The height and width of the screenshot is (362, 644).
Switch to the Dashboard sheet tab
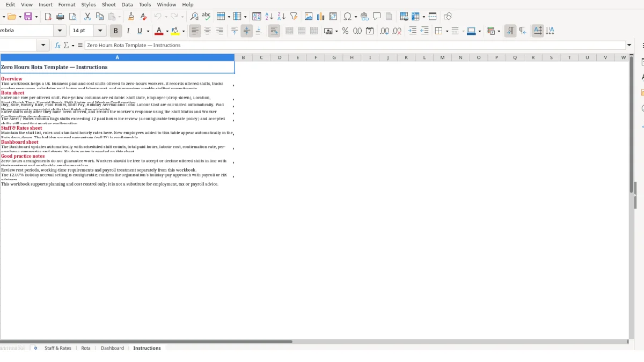click(x=112, y=348)
